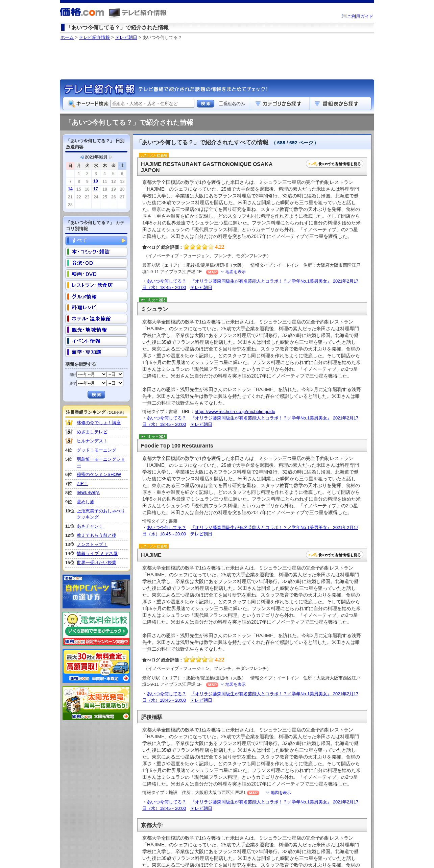Open ヒルナンデス！ ranking link
Viewport: 434px width, 868px height.
(x=92, y=441)
